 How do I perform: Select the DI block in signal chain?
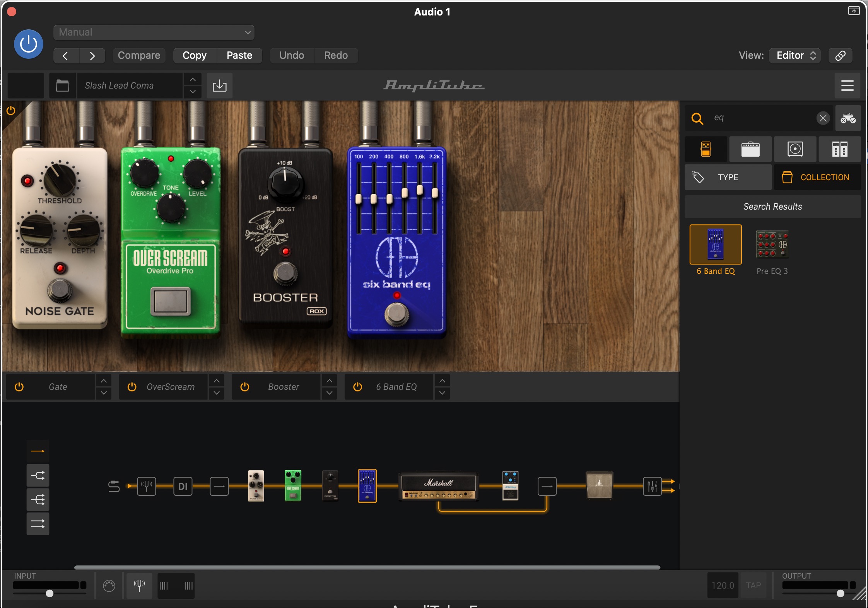(183, 486)
